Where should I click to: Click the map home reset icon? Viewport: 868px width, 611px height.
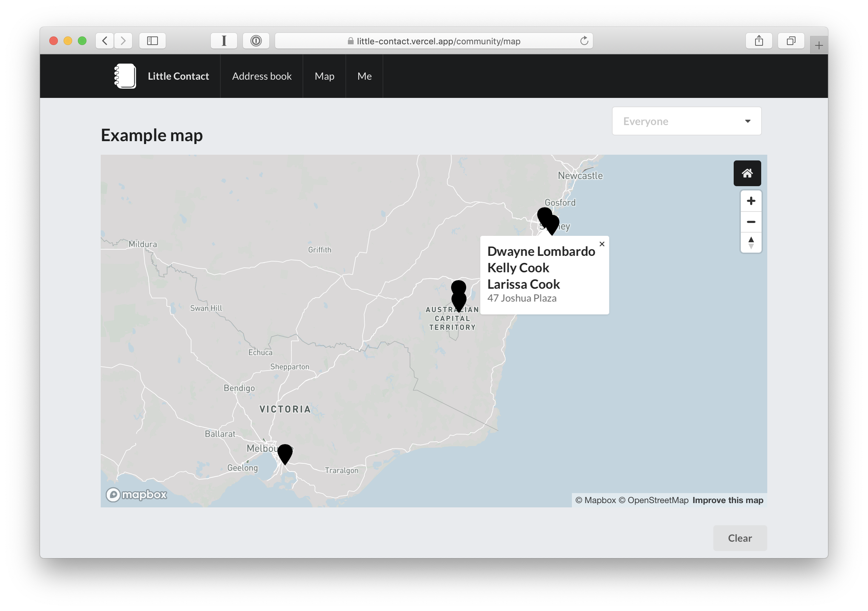[747, 173]
